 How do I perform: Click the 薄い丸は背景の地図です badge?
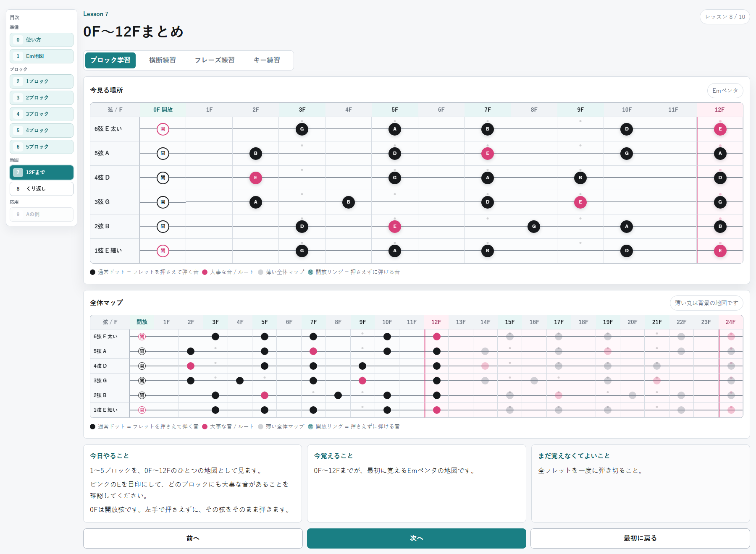pyautogui.click(x=706, y=303)
